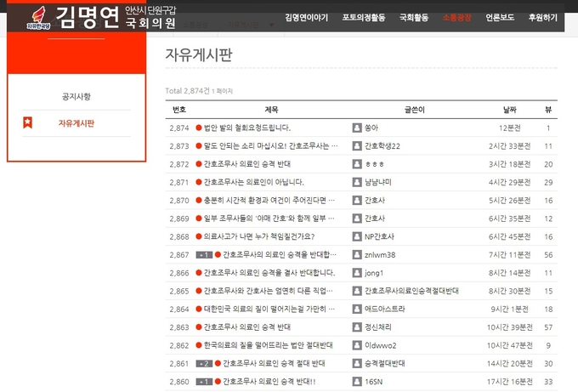Click avatar icon next to 승격절대반대

[x=357, y=364]
